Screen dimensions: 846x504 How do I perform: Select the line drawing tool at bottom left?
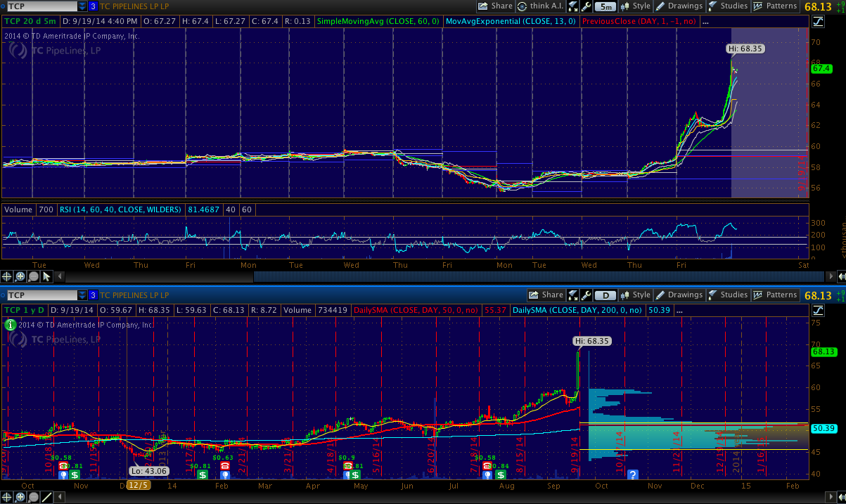(x=46, y=497)
